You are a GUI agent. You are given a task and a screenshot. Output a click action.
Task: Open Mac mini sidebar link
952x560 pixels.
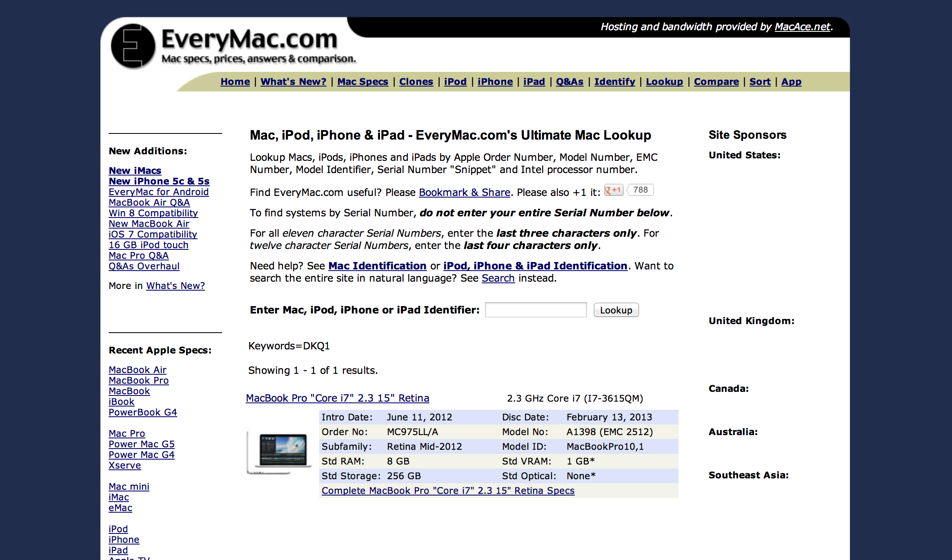[x=129, y=487]
